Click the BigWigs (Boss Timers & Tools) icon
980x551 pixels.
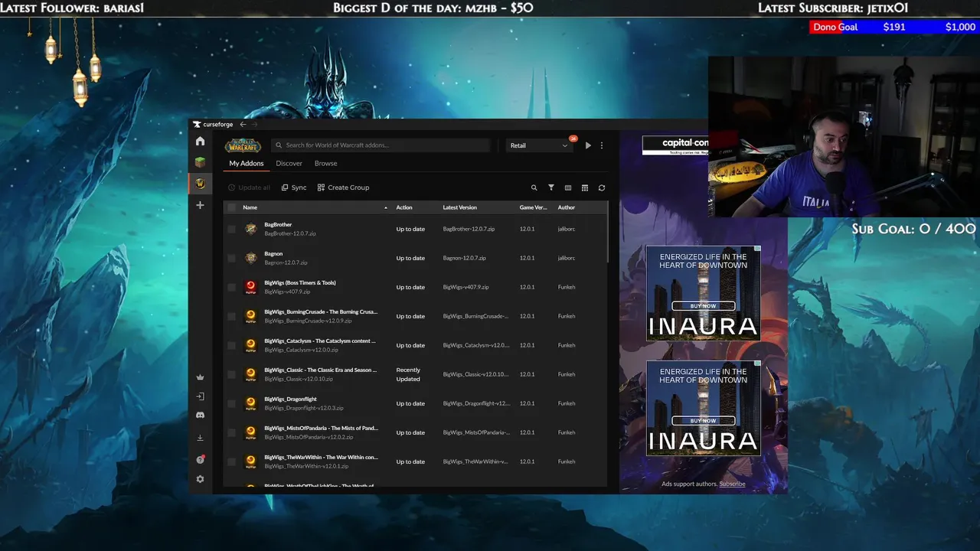(x=250, y=287)
